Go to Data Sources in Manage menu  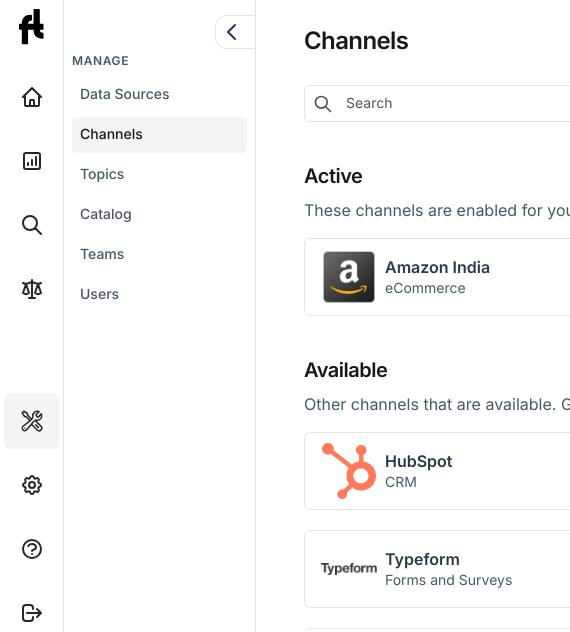(159, 94)
